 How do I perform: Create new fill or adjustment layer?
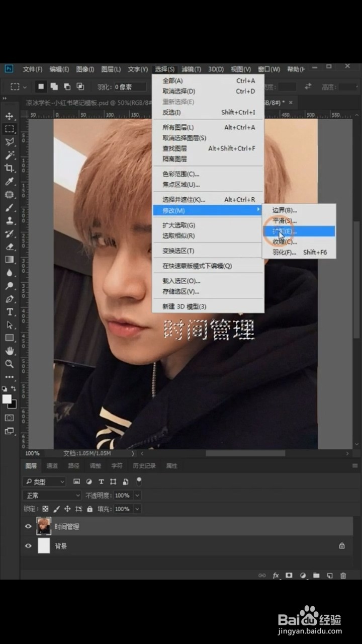(x=303, y=575)
